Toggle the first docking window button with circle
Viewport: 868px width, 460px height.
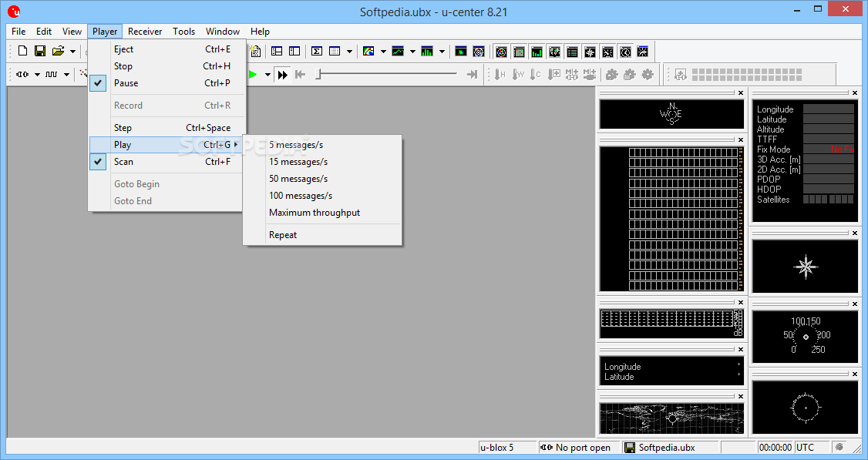pyautogui.click(x=502, y=52)
